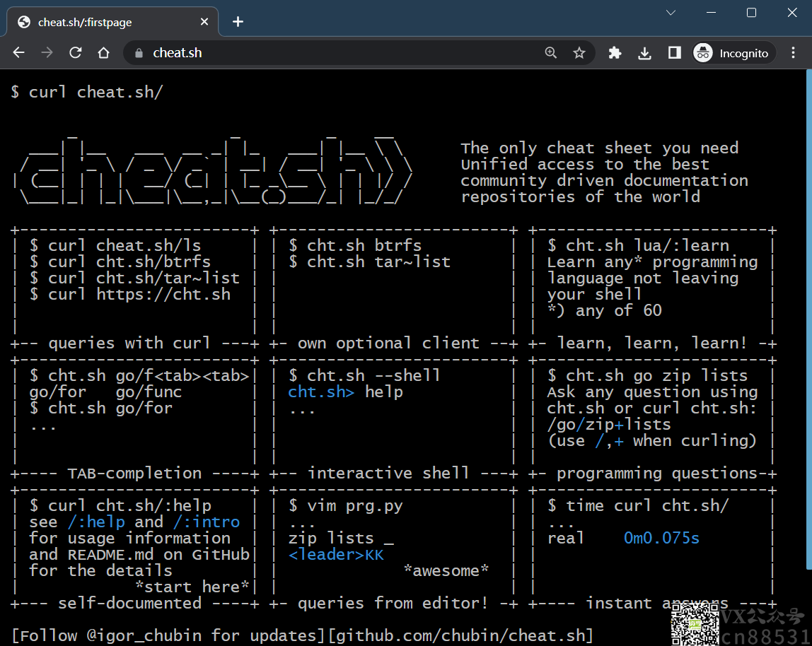
Task: Expand the tab search chevron
Action: coord(671,13)
